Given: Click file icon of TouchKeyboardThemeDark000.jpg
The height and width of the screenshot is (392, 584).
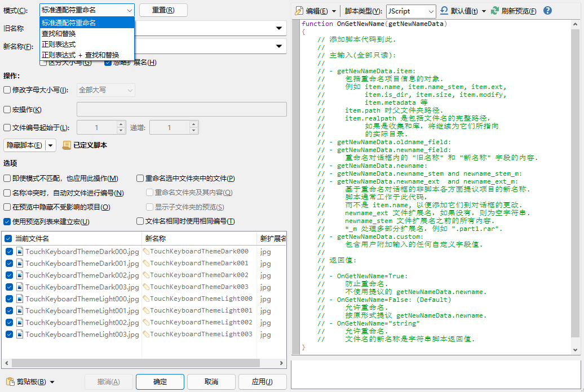Looking at the screenshot, I should click(20, 252).
